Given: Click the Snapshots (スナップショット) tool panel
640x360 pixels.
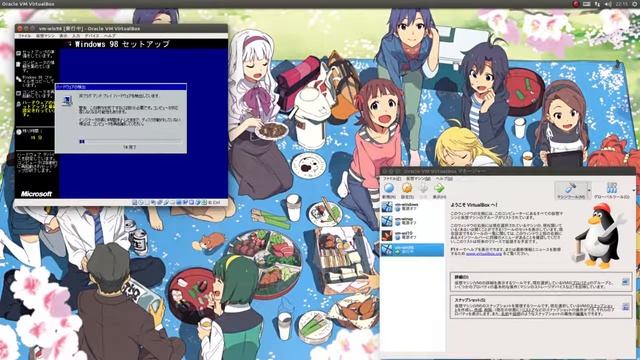Looking at the screenshot, I should [541, 307].
